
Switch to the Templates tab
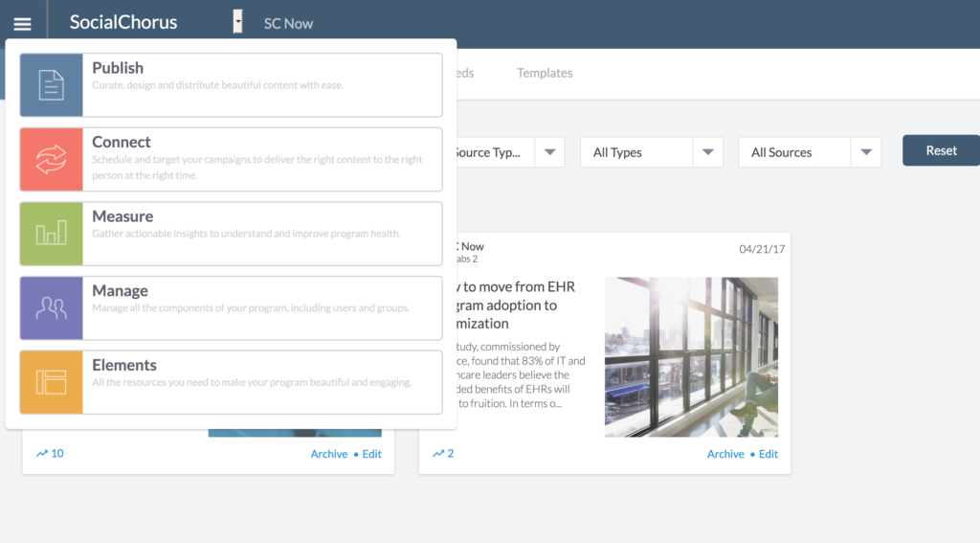[x=545, y=73]
